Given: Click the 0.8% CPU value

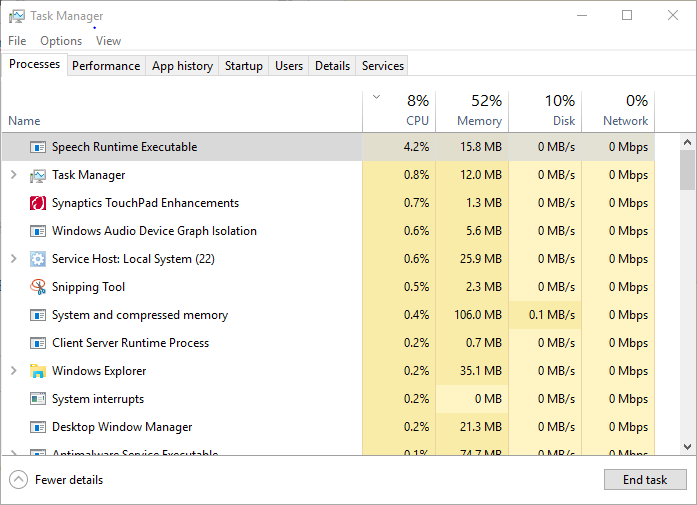Looking at the screenshot, I should [x=417, y=175].
